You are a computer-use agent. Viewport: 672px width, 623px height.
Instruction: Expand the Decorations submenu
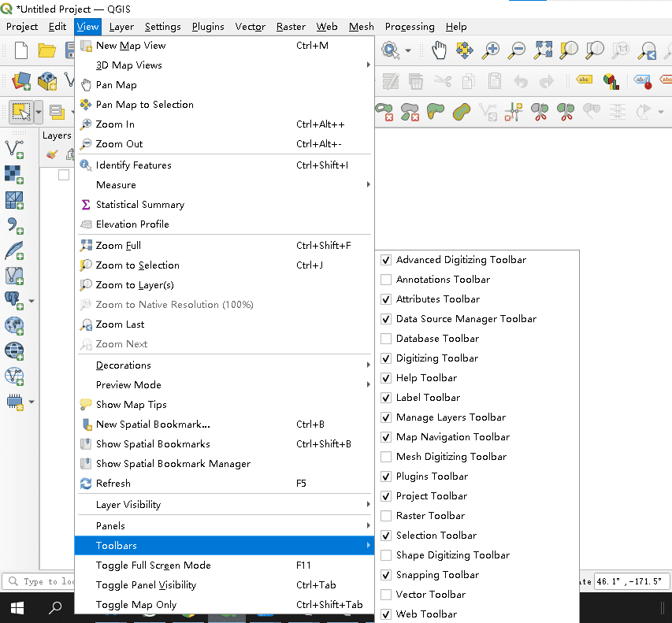(x=225, y=365)
